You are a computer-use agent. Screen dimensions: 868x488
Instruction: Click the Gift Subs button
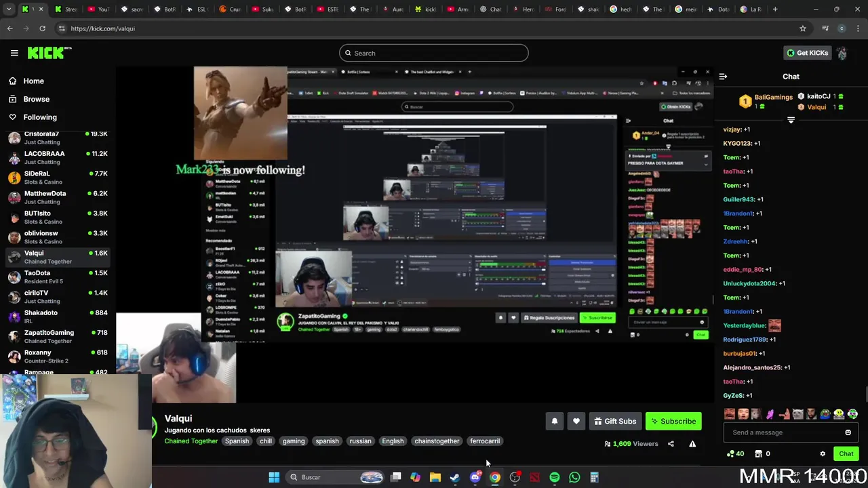615,421
